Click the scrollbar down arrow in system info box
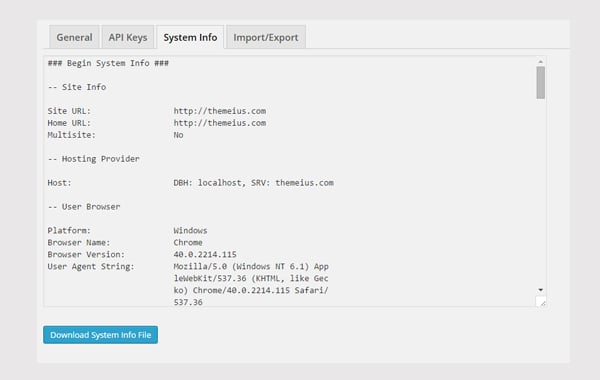Image resolution: width=600 pixels, height=380 pixels. tap(540, 290)
